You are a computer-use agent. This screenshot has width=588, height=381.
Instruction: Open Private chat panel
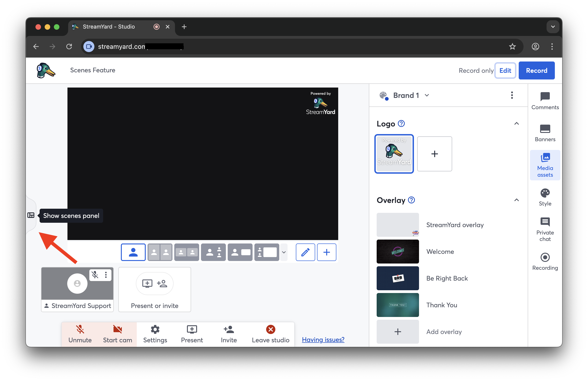[x=545, y=229]
